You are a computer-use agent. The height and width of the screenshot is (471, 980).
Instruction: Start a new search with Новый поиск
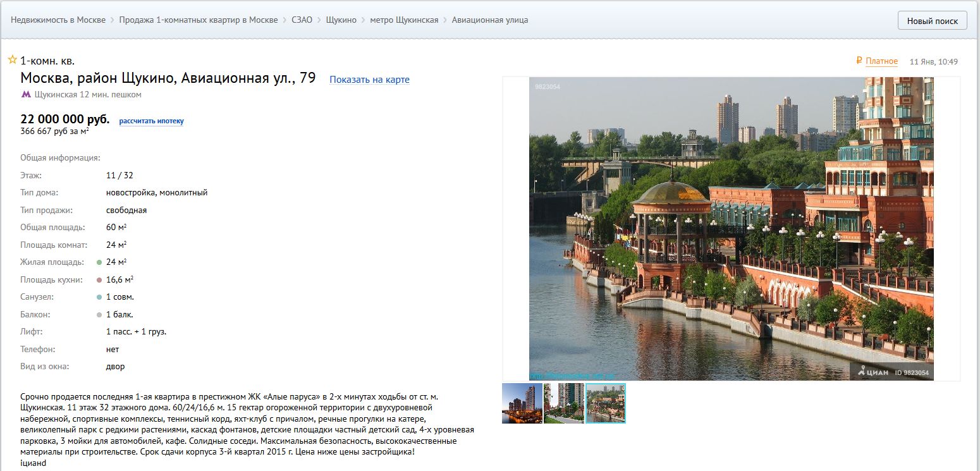point(933,20)
